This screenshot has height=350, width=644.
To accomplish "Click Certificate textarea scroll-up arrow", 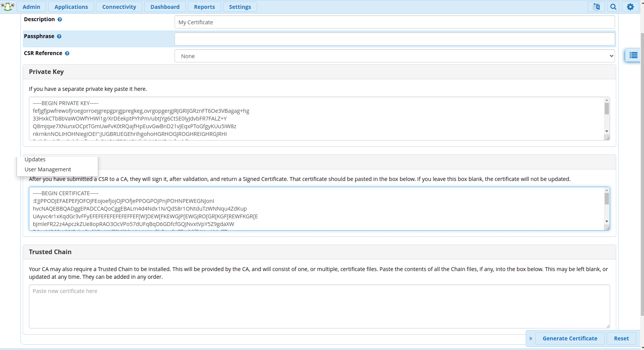I will [x=607, y=190].
